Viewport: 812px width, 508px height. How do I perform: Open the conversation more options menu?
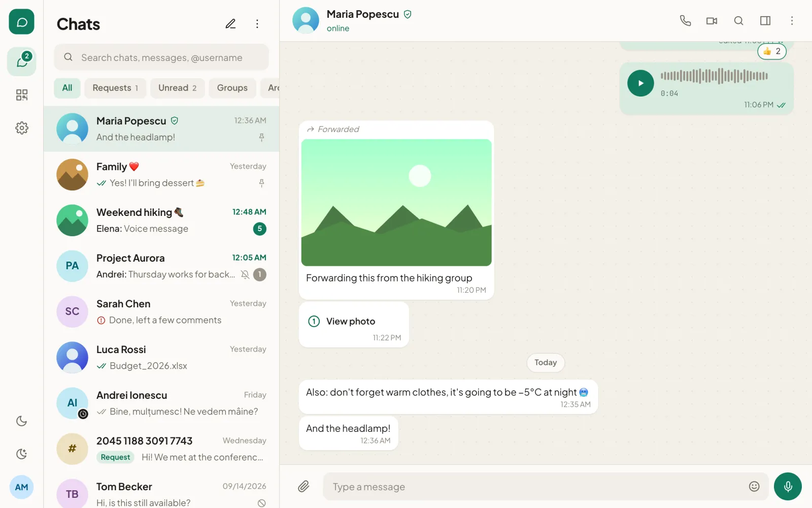(x=792, y=20)
